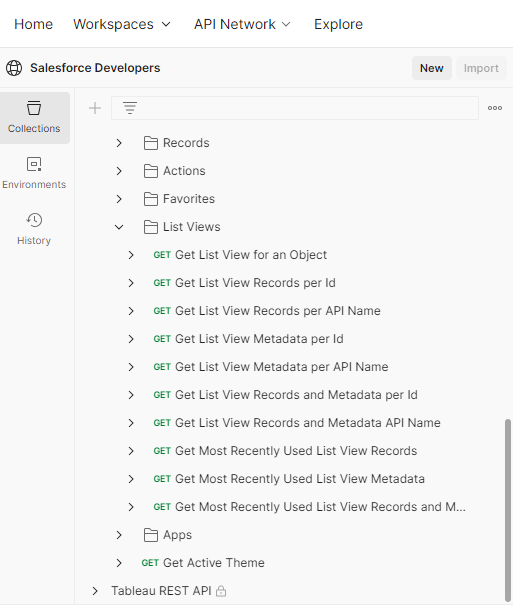Viewport: 513px width, 607px height.
Task: Select the Actions folder icon
Action: [151, 171]
